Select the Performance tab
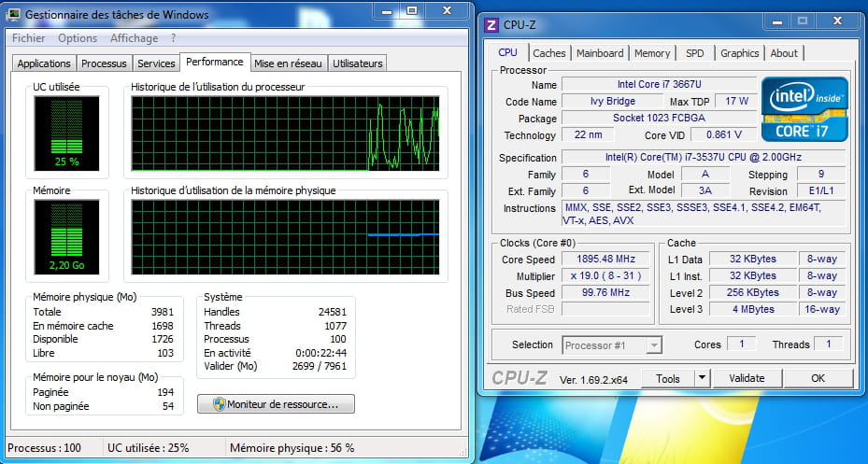 [215, 62]
